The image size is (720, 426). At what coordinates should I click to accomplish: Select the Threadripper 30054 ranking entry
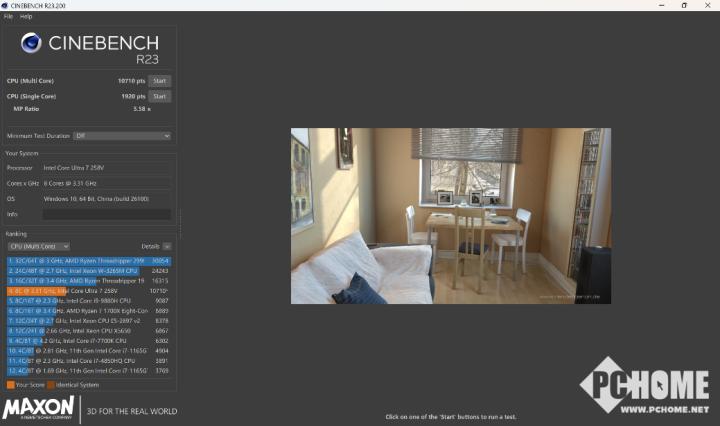click(89, 261)
